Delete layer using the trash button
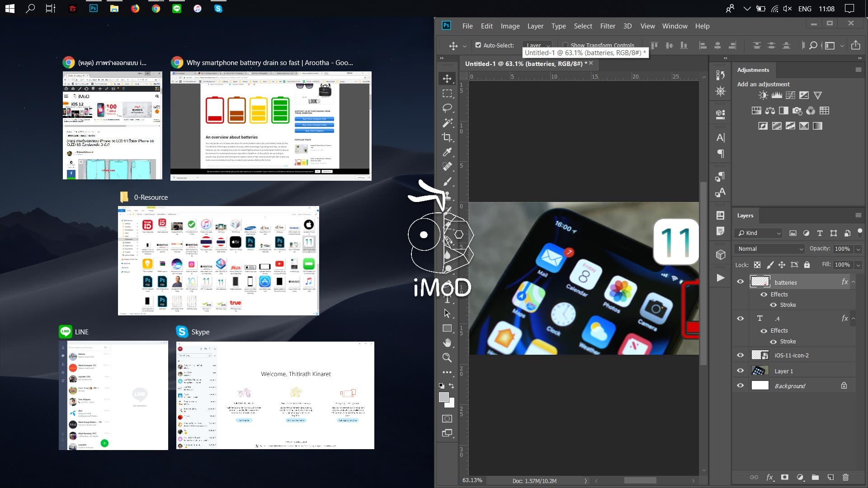 (x=845, y=477)
